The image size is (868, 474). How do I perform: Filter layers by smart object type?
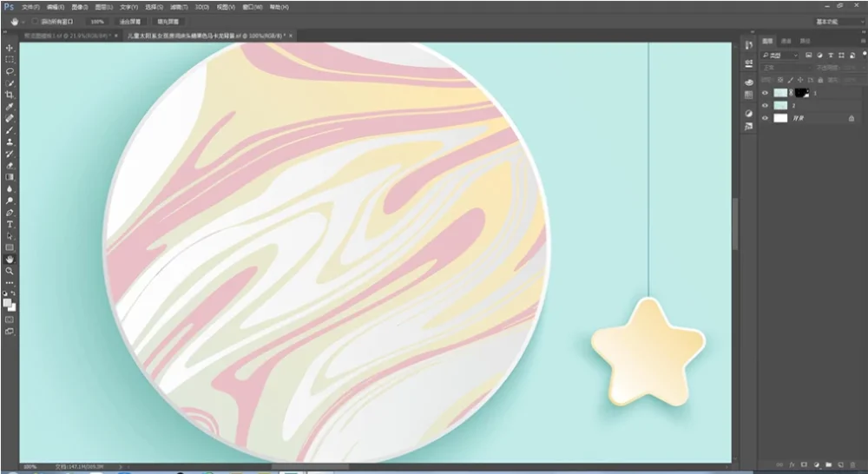coord(852,56)
